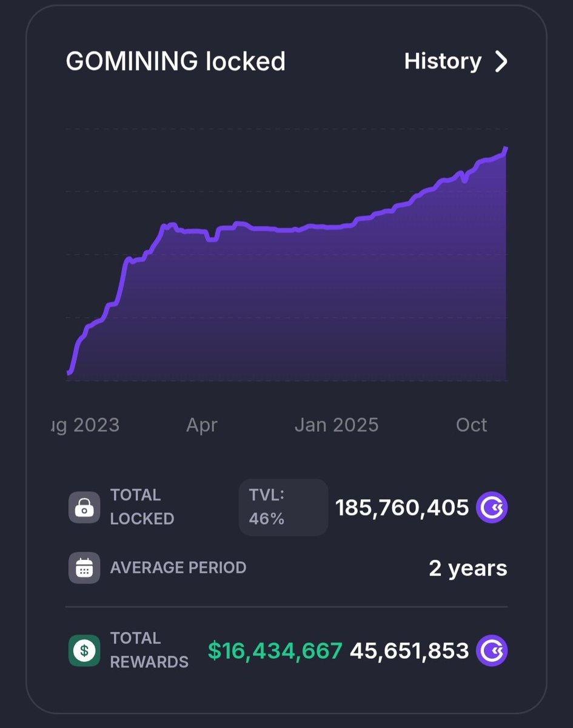The width and height of the screenshot is (573, 728).
Task: Click the History chevron arrow
Action: [501, 61]
